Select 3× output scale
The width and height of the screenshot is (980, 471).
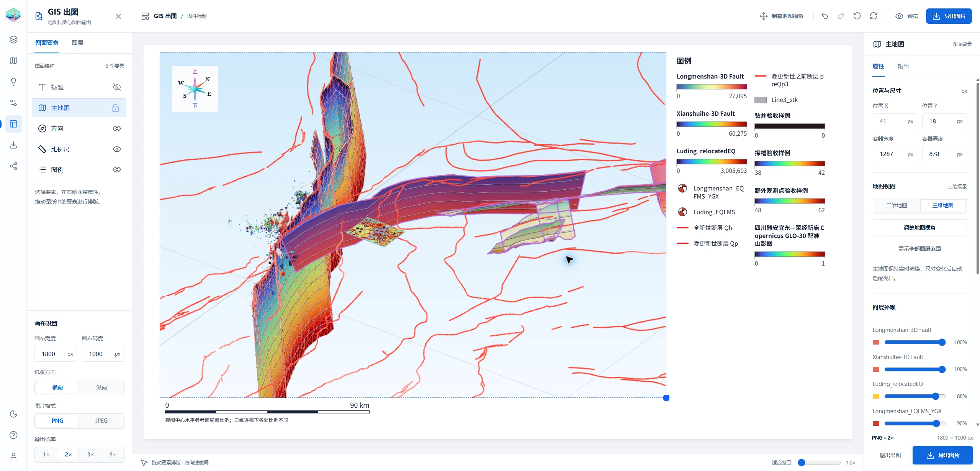point(90,455)
